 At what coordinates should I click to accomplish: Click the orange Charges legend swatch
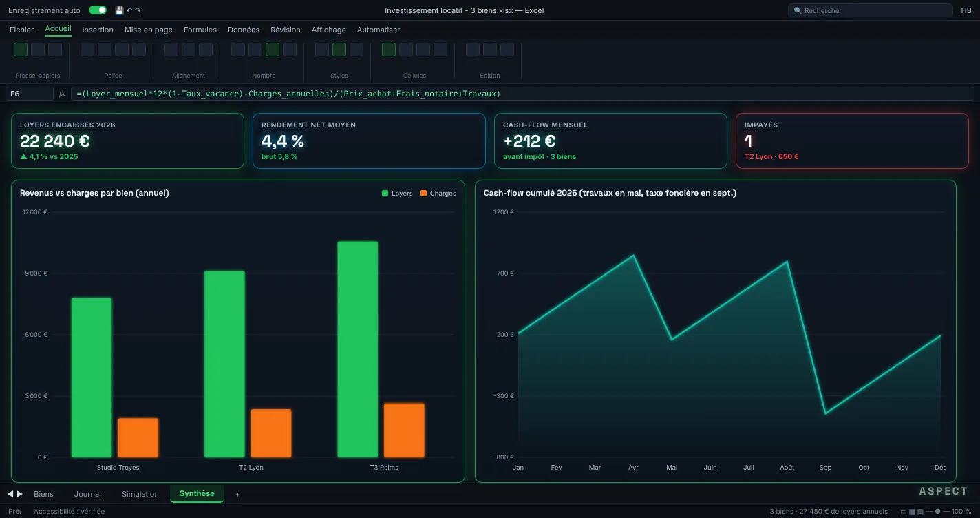coord(424,194)
